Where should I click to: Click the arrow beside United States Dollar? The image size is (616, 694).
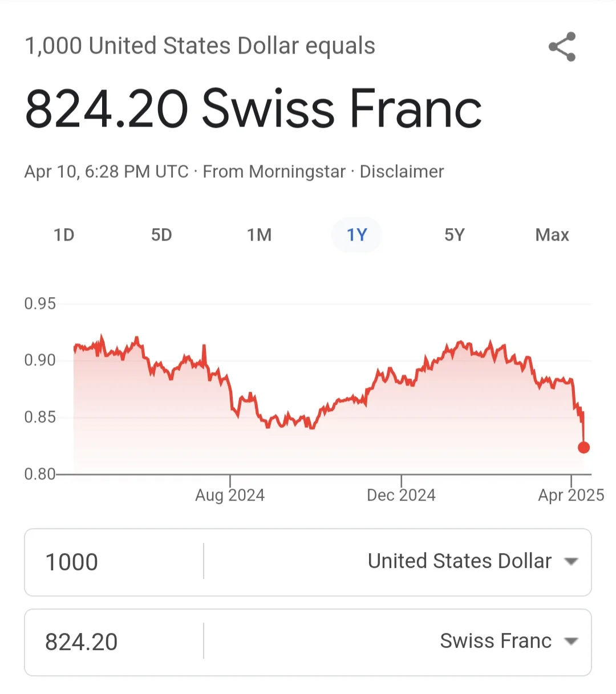click(571, 562)
